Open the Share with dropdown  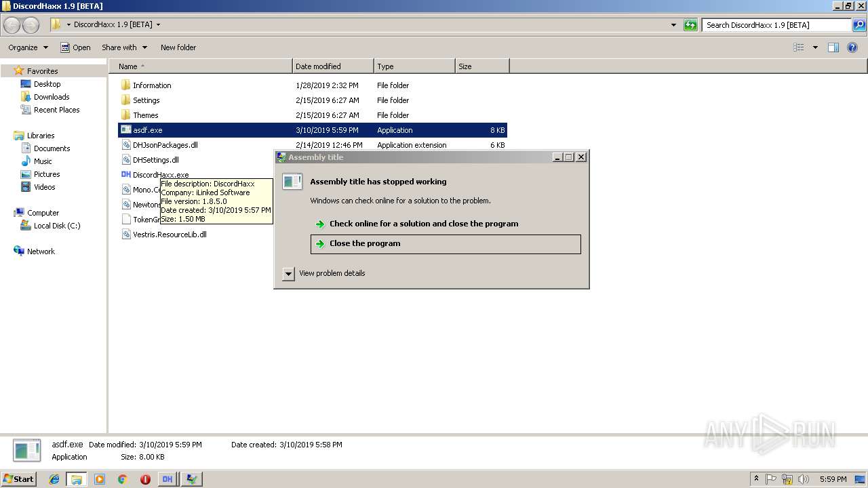pyautogui.click(x=125, y=47)
